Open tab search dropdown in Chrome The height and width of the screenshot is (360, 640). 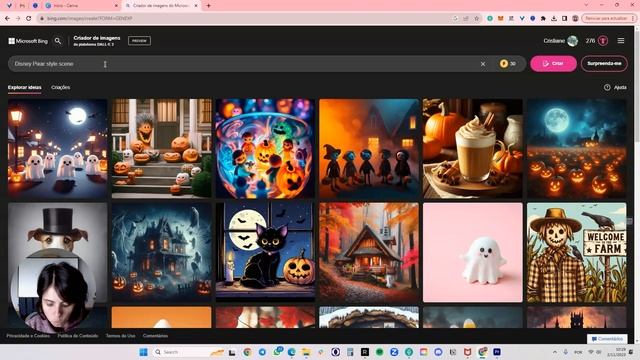586,5
